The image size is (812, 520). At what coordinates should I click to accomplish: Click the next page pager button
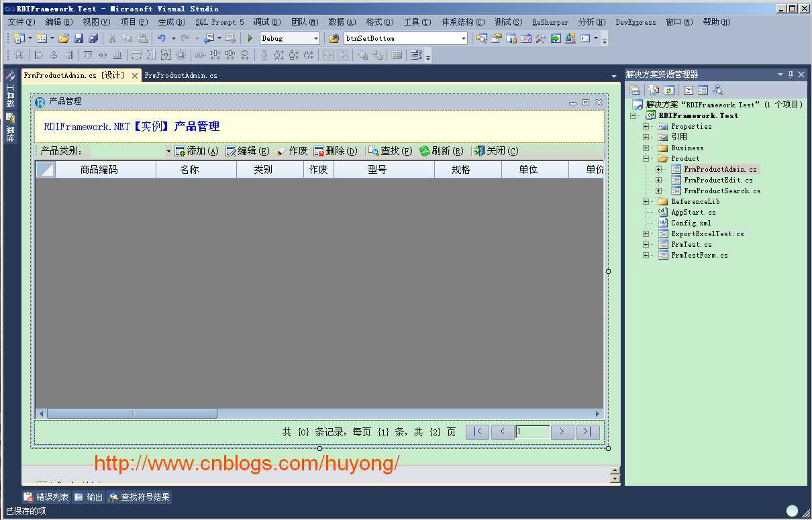tap(562, 432)
